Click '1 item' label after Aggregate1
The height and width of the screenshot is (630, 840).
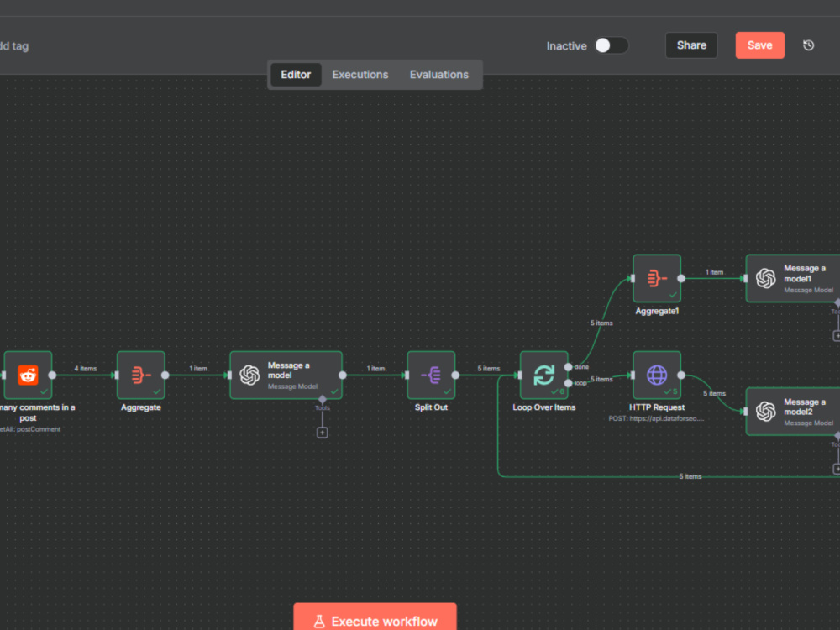(x=714, y=272)
